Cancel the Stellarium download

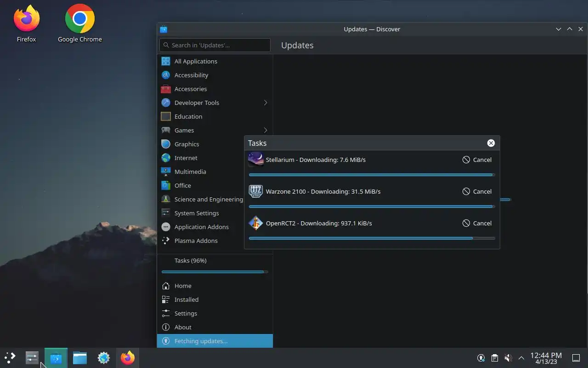pos(477,160)
